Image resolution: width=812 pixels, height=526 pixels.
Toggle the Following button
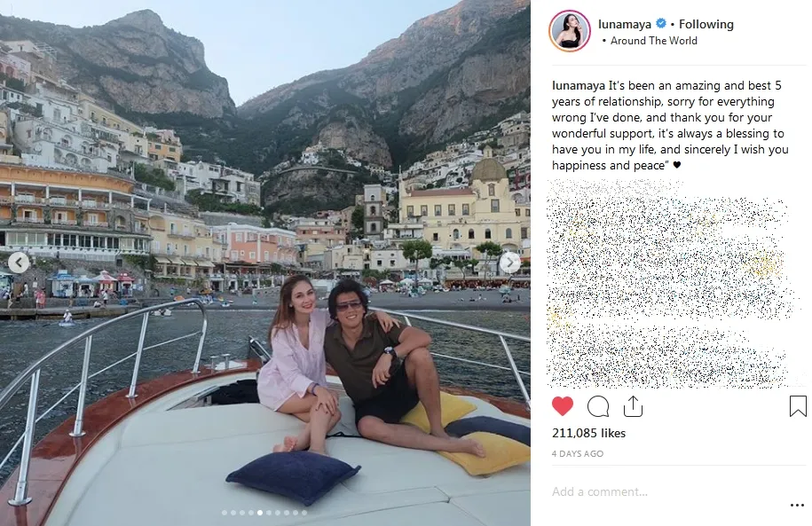click(x=706, y=24)
